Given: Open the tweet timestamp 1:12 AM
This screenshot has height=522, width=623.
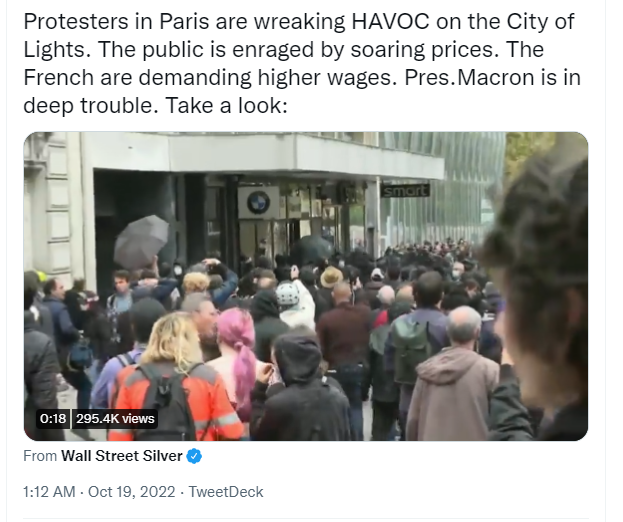Looking at the screenshot, I should tap(49, 492).
